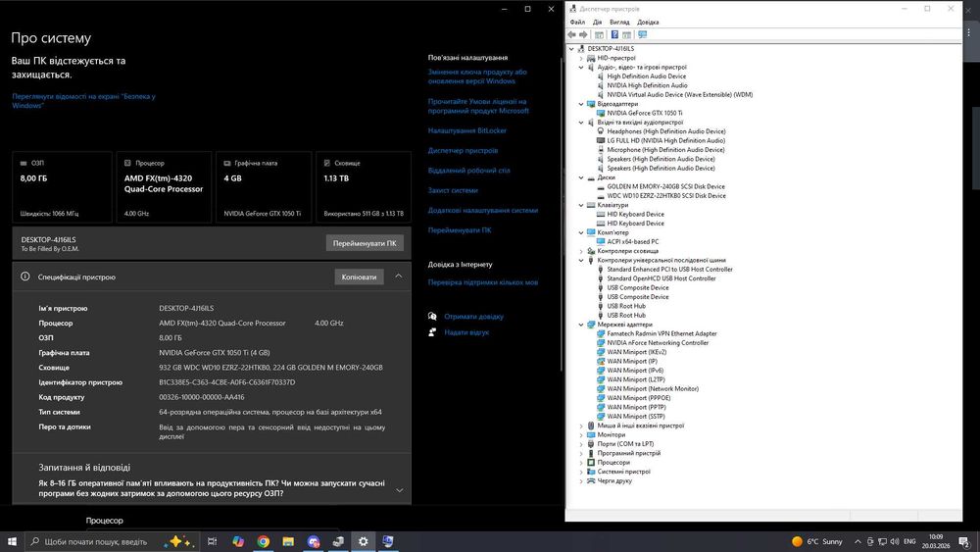Select NVIDIA High Definition Audio device

tap(647, 85)
